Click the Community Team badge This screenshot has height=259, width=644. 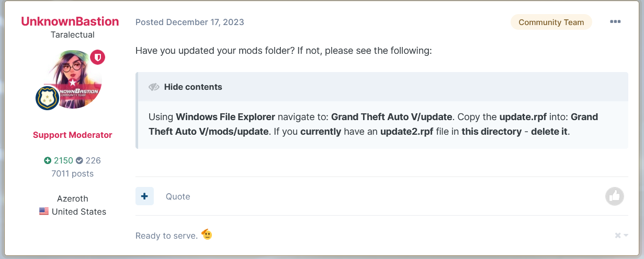[551, 22]
